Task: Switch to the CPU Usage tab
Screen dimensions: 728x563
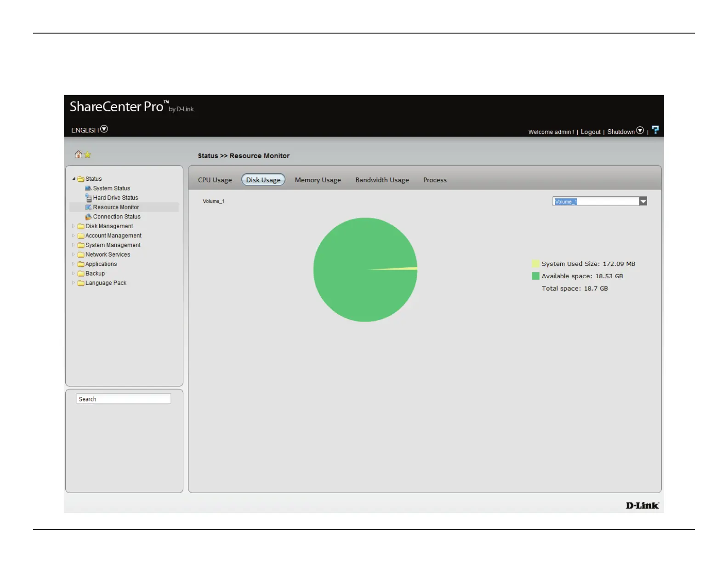Action: tap(215, 180)
